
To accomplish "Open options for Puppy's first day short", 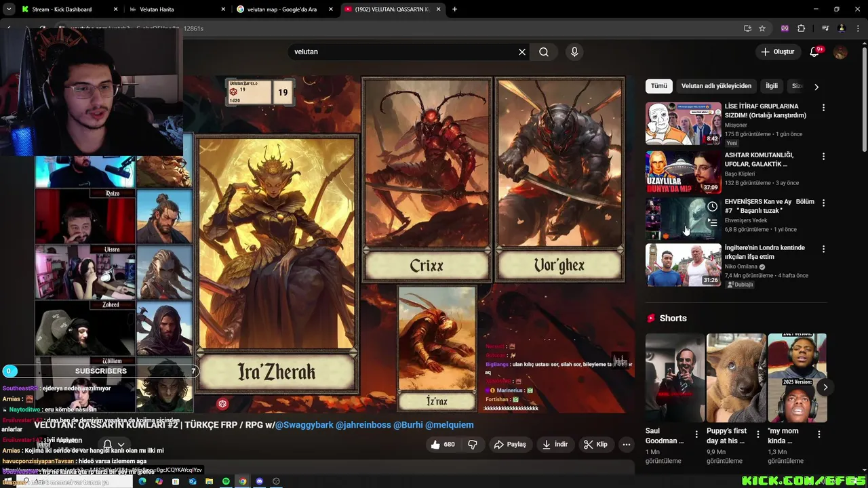I will 758,434.
